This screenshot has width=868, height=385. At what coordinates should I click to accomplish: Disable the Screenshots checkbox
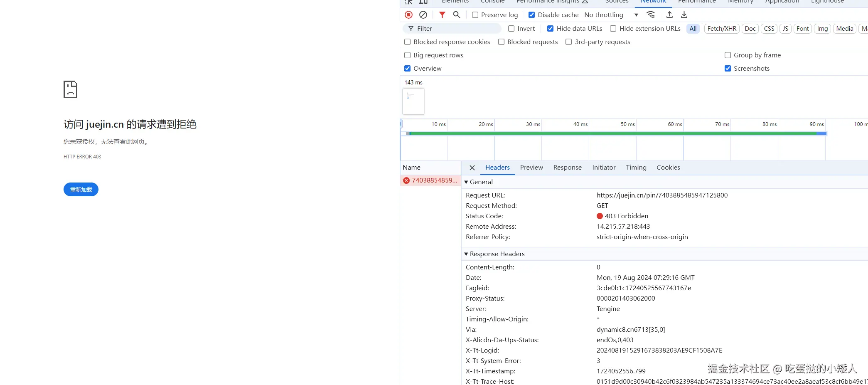point(728,69)
